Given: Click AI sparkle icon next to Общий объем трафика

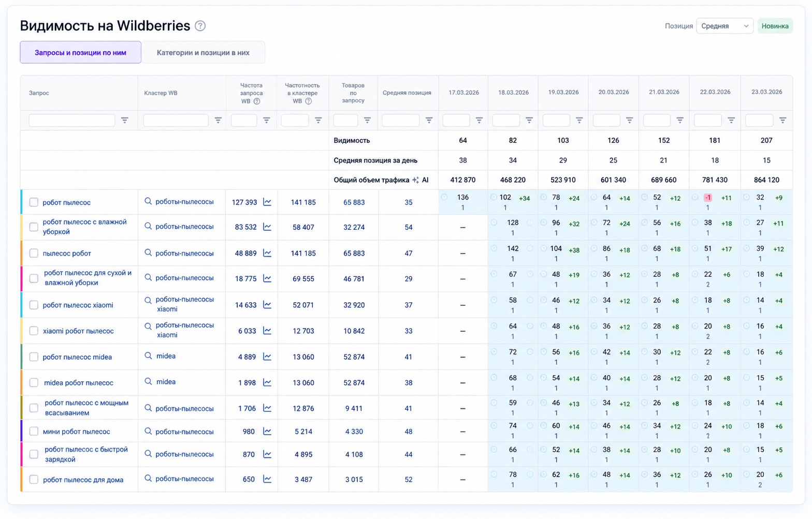Looking at the screenshot, I should point(415,180).
